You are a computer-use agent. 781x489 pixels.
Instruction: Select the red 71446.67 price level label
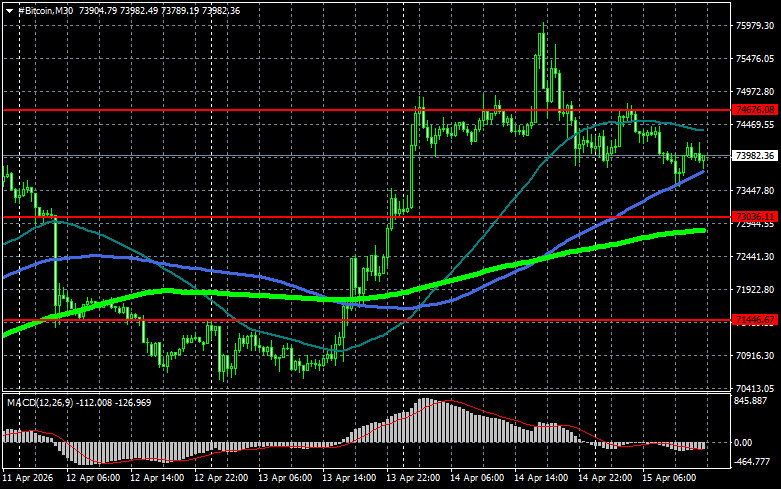(755, 320)
